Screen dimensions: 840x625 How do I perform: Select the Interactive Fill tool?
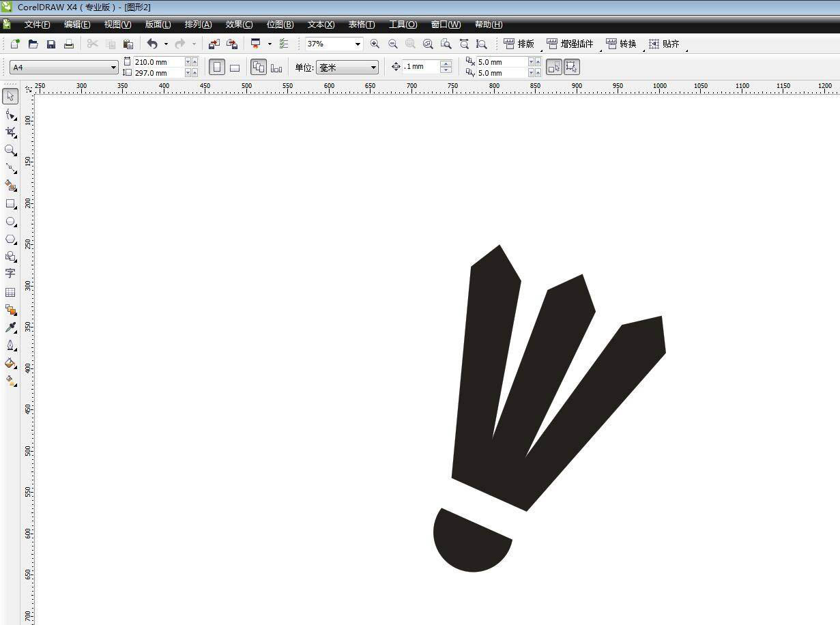click(x=10, y=381)
